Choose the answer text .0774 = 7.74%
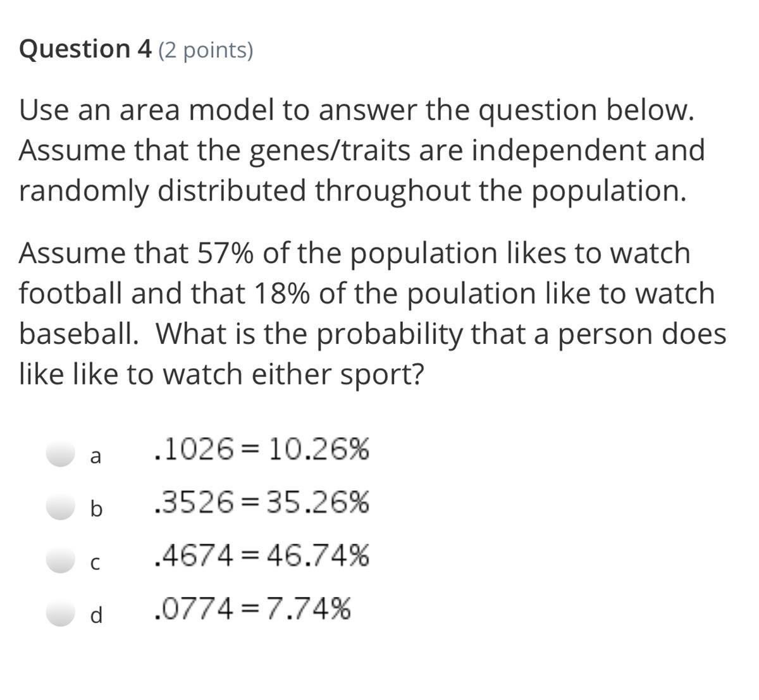The height and width of the screenshot is (700, 759). pos(252,610)
